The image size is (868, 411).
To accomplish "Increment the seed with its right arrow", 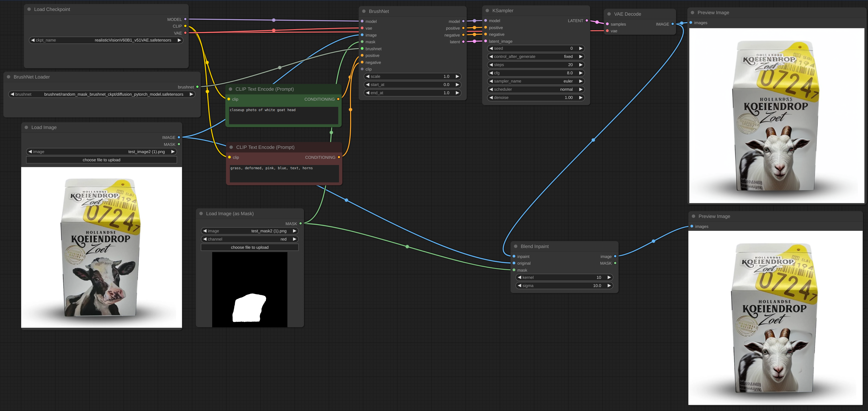I will (581, 48).
